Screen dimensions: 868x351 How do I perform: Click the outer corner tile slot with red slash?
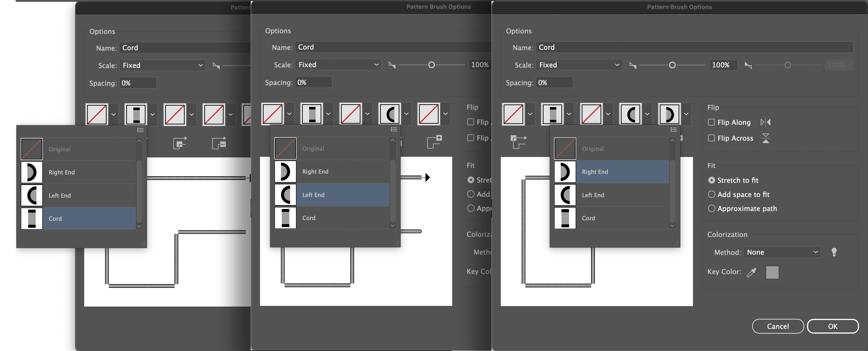[513, 114]
